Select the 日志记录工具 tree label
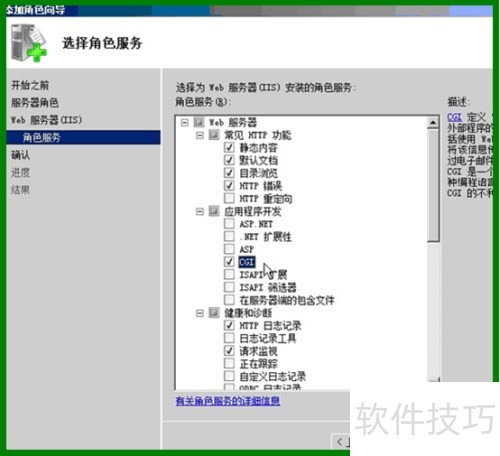Screen dimensions: 500x456 click(268, 338)
